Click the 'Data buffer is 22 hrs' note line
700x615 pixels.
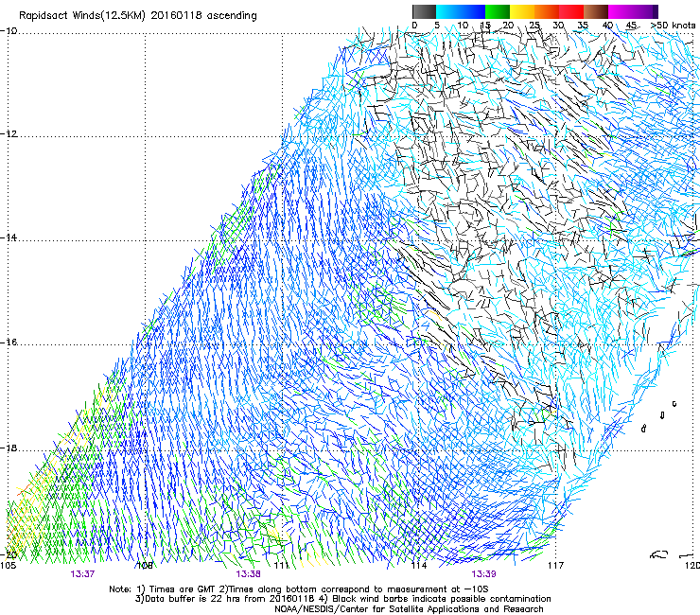pos(342,599)
